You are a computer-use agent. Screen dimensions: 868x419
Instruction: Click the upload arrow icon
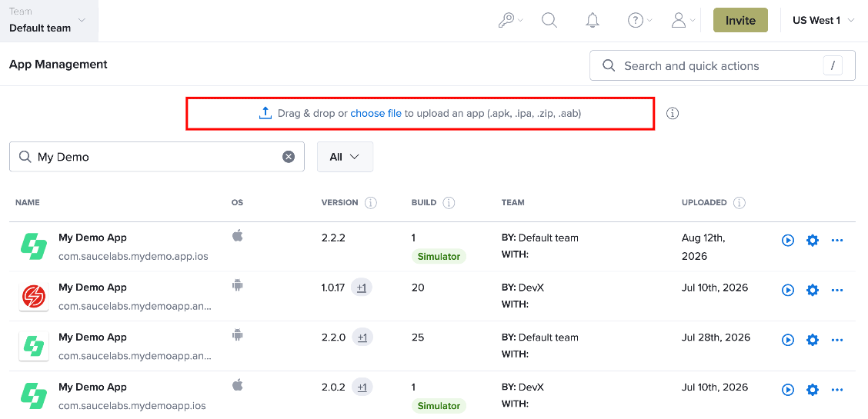point(265,113)
